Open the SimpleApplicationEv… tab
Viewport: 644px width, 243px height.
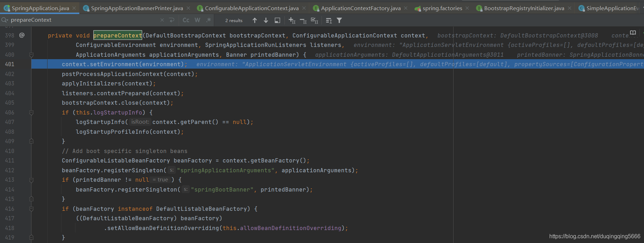tap(609, 8)
